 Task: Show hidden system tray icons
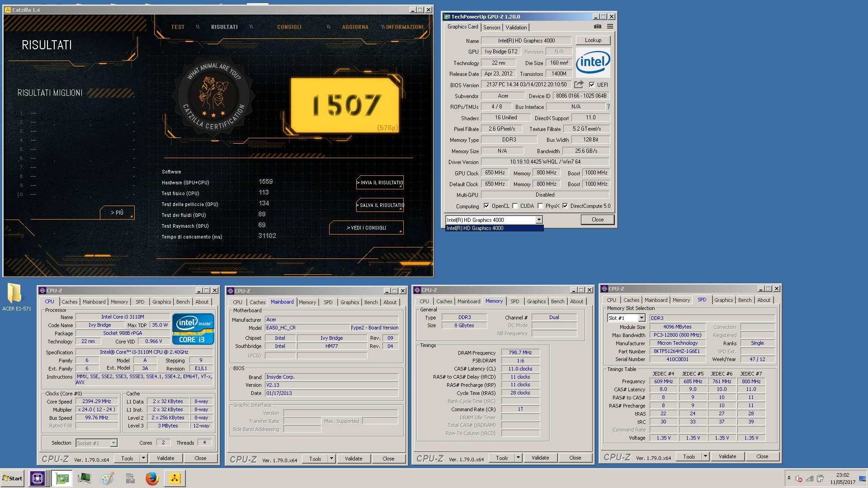(789, 478)
